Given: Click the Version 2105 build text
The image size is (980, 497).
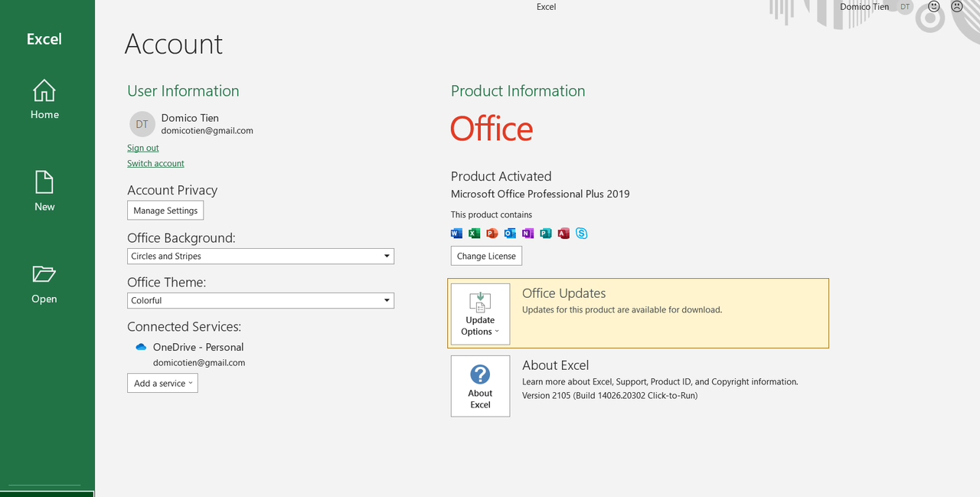Looking at the screenshot, I should (609, 395).
